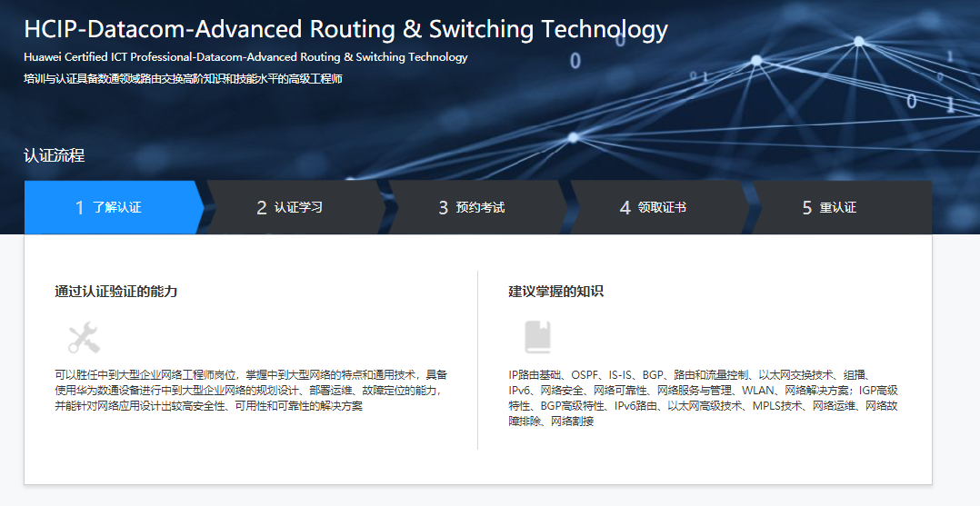Viewport: 980px width, 506px height.
Task: Click the HCIP-Datacom-Advanced Routing & Switching Technology title
Action: click(345, 29)
